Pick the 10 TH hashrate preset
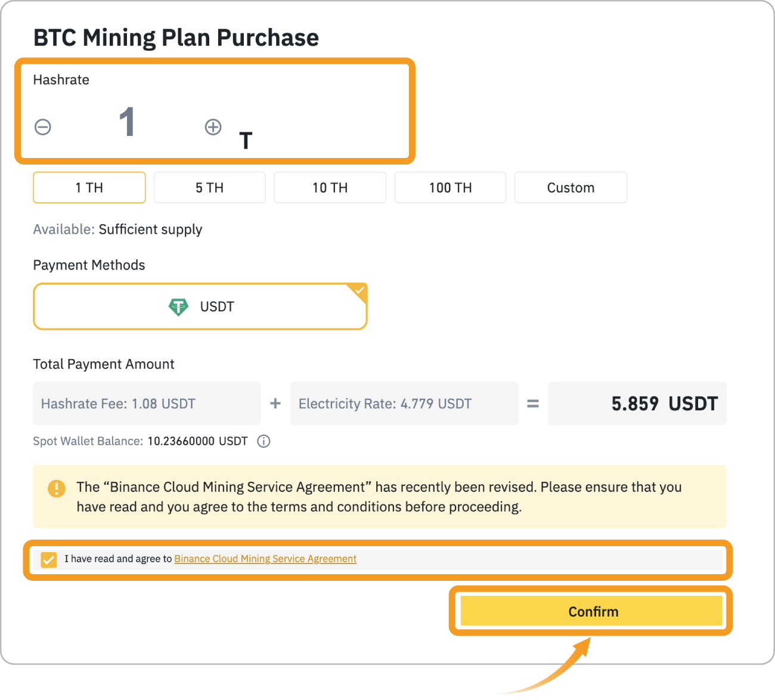This screenshot has width=775, height=700. 330,188
